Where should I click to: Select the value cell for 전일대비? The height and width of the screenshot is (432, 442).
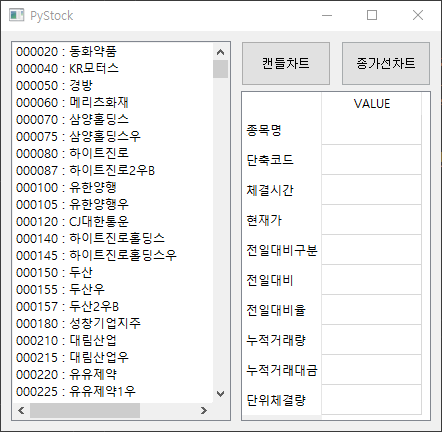tap(371, 280)
